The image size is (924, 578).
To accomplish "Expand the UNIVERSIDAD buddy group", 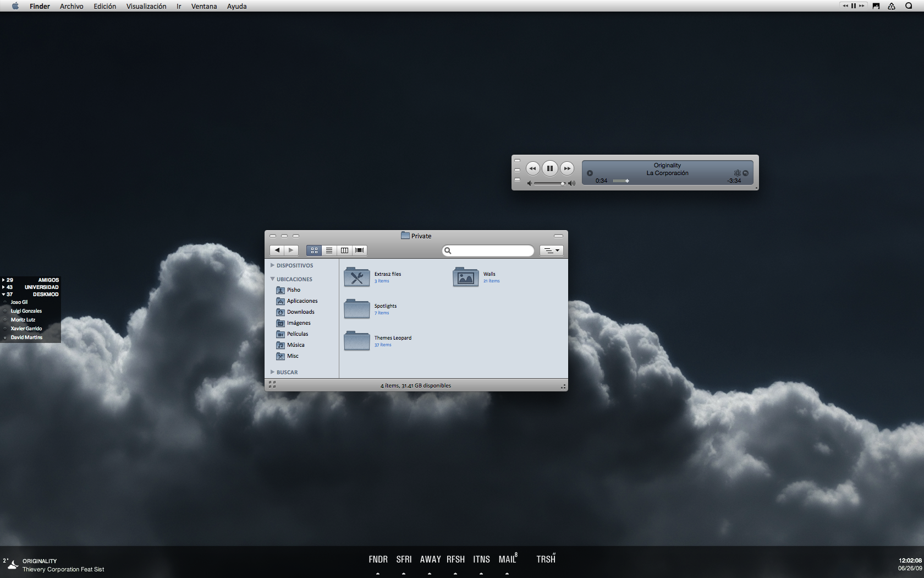I will click(x=4, y=287).
